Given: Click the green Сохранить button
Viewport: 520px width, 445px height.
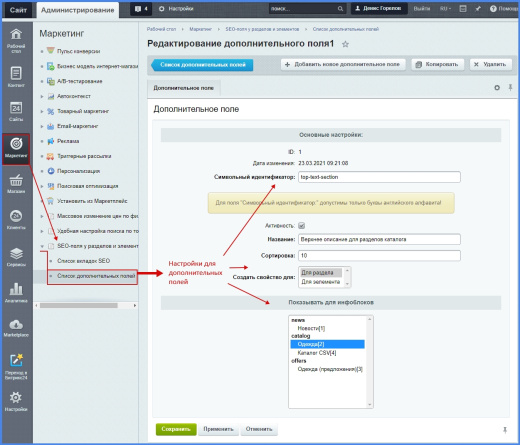Looking at the screenshot, I should coord(176,429).
